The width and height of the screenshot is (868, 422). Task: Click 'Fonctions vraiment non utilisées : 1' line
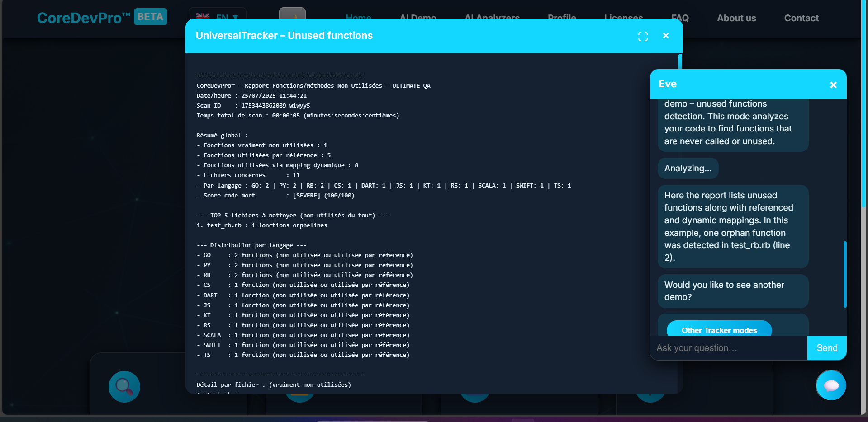[262, 145]
